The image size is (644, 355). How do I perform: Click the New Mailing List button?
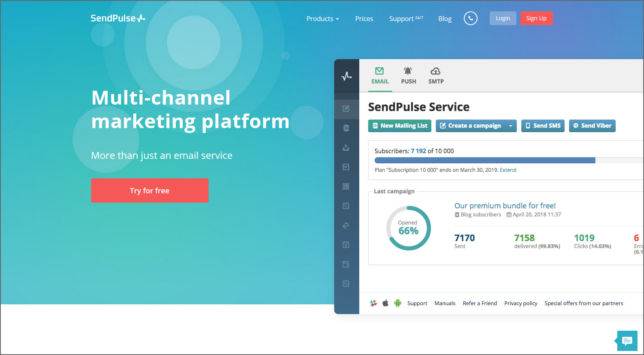tap(400, 126)
